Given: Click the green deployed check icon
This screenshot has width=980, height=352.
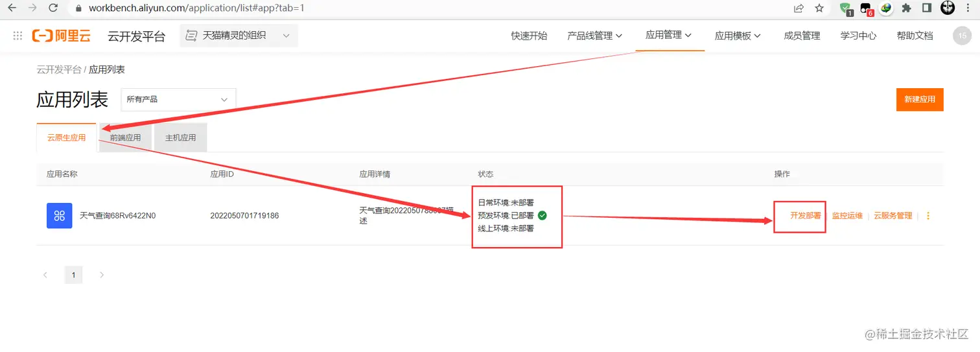Looking at the screenshot, I should click(542, 215).
